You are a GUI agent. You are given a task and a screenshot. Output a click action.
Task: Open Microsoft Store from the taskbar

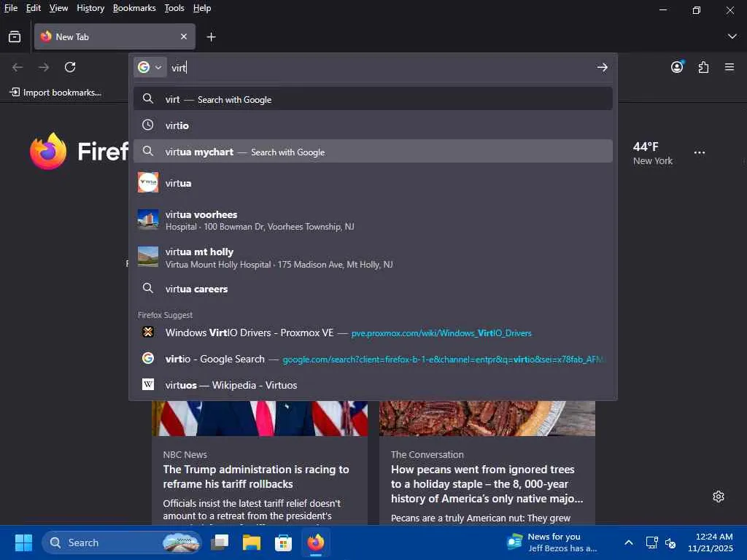[283, 542]
